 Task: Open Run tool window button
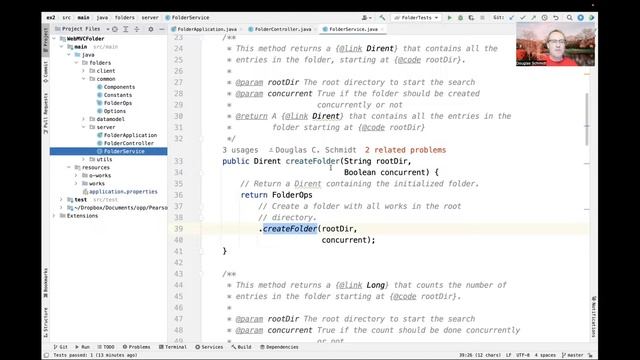click(x=82, y=347)
